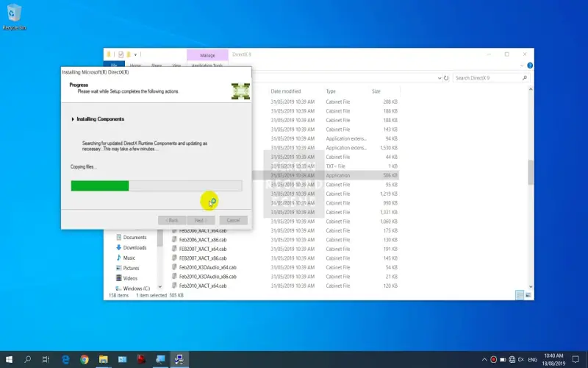Open the taskbar clock and date
The width and height of the screenshot is (588, 368).
(x=553, y=359)
